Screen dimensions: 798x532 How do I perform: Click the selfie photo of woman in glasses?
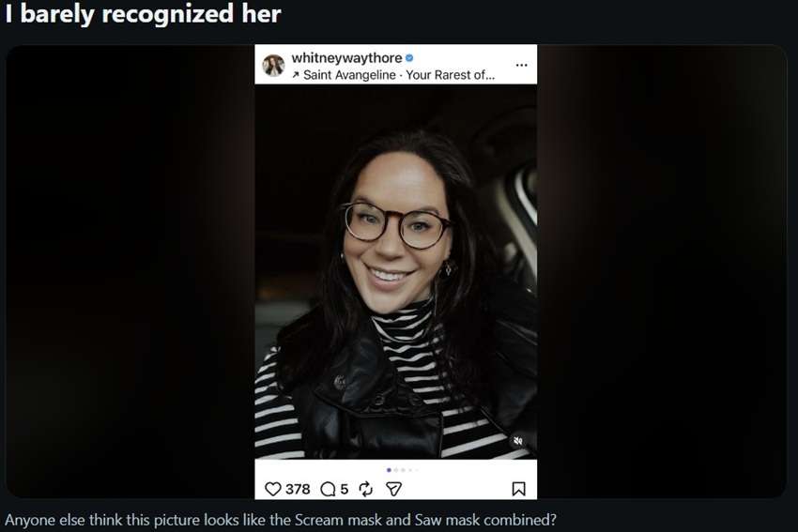(x=396, y=271)
